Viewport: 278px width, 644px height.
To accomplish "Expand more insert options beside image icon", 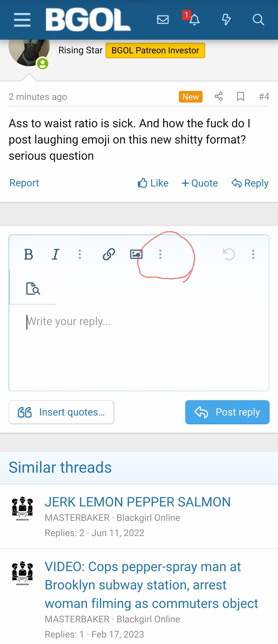I will [160, 255].
